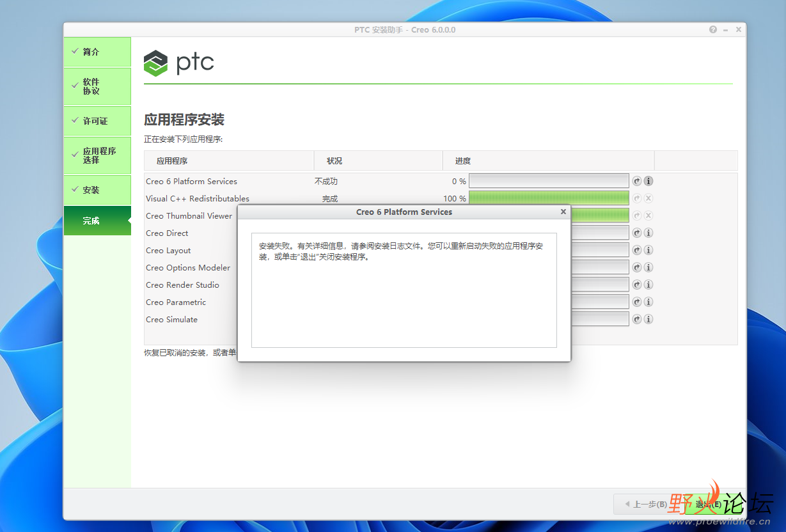Open info for Creo Direct
Image resolution: width=786 pixels, height=532 pixels.
pyautogui.click(x=648, y=233)
